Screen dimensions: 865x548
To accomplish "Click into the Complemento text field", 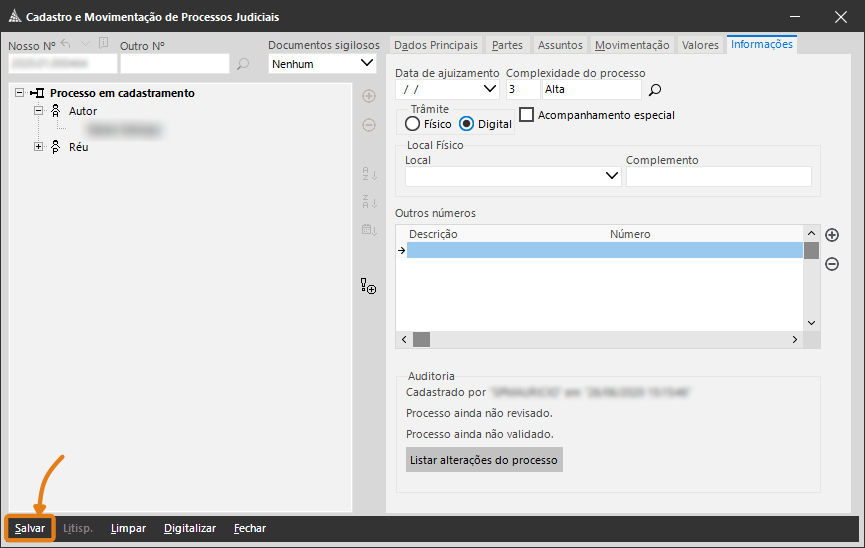I will coord(718,176).
